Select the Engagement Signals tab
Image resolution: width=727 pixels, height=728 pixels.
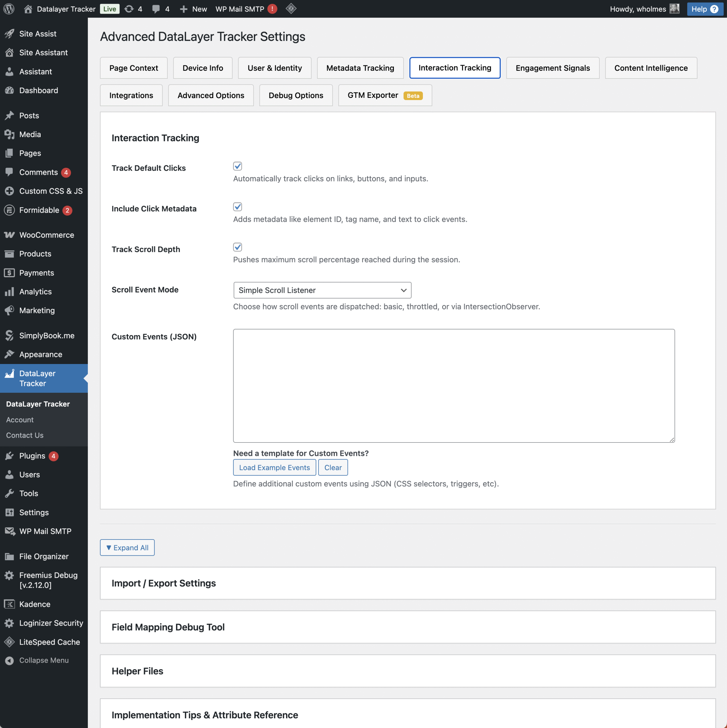coord(552,68)
